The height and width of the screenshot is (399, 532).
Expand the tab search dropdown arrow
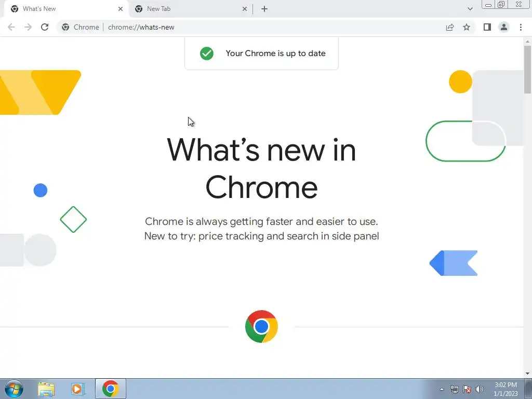coord(470,9)
